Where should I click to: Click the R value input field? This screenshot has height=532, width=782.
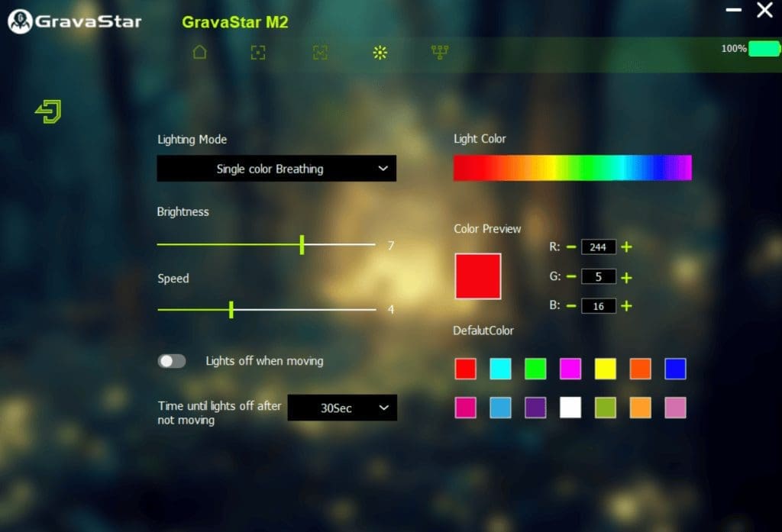[x=598, y=247]
